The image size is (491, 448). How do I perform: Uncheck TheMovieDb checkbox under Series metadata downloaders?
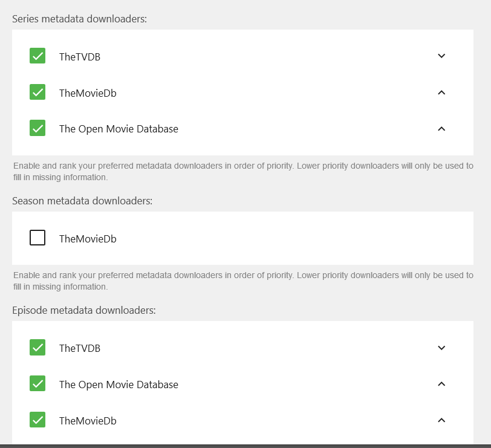[x=37, y=93]
